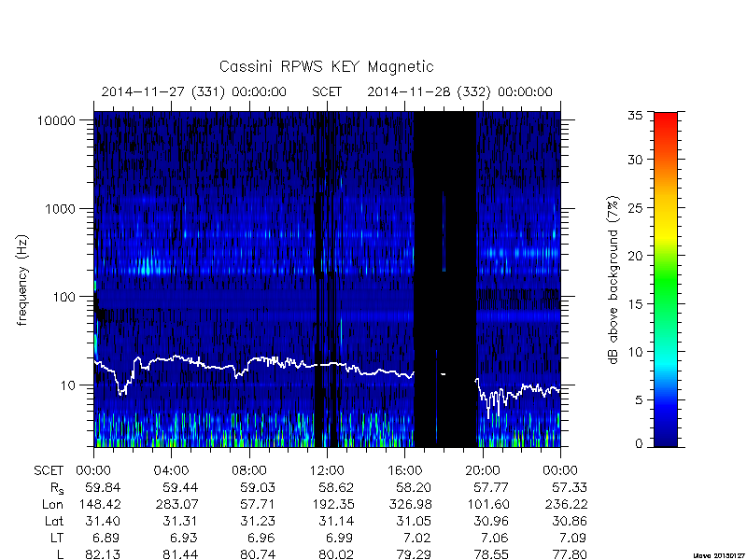Screen dimensions: 747x560
Task: Click the 10000 frequency axis label
Action: point(56,121)
